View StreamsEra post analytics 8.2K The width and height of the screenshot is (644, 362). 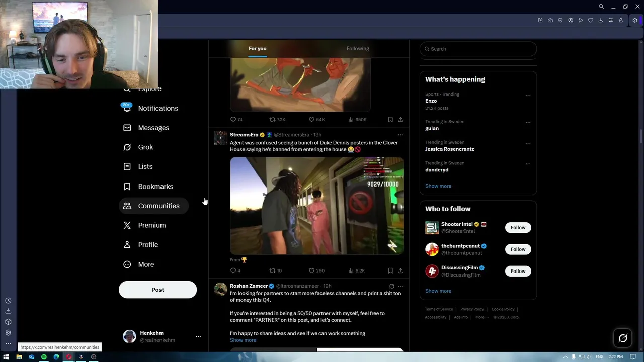357,270
